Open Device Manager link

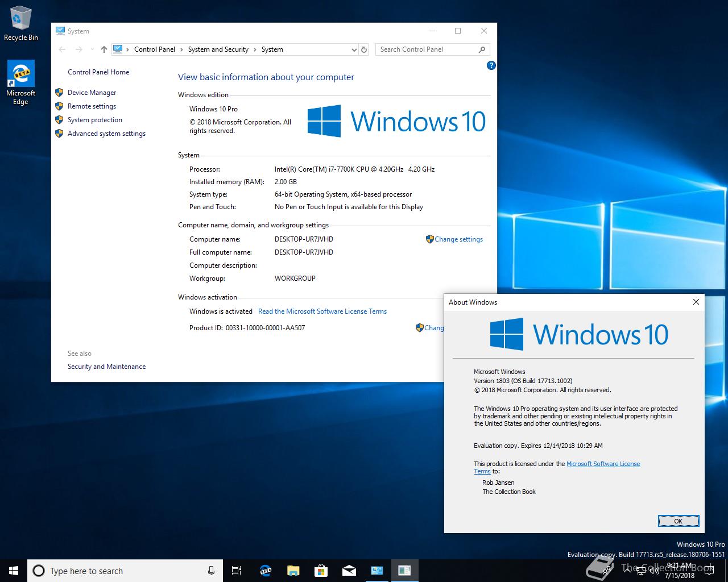[x=92, y=93]
